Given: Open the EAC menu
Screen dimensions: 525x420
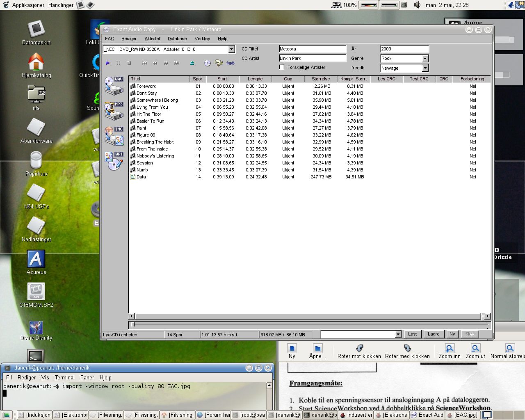Looking at the screenshot, I should point(110,39).
